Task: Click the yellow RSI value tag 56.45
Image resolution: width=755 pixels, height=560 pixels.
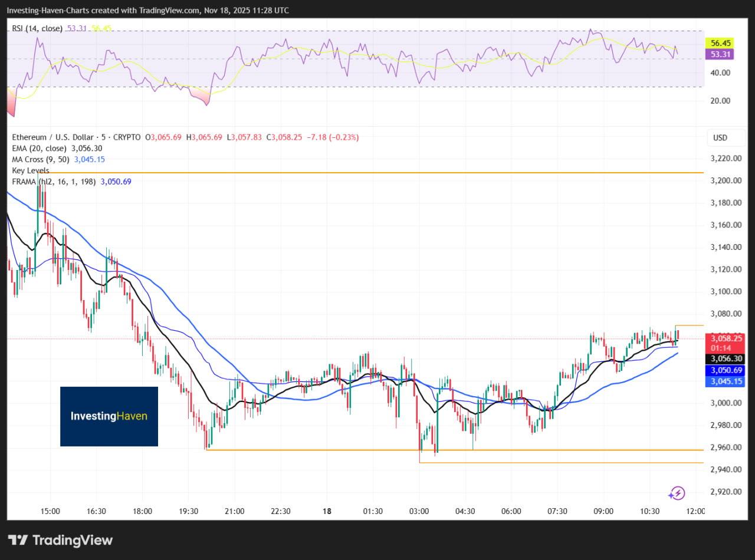Action: [721, 43]
